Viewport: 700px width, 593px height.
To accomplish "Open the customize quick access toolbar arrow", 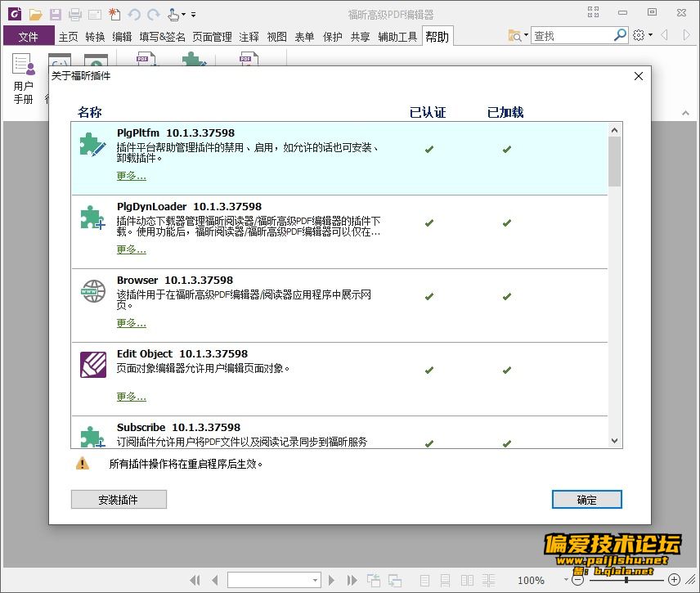I will [x=193, y=15].
